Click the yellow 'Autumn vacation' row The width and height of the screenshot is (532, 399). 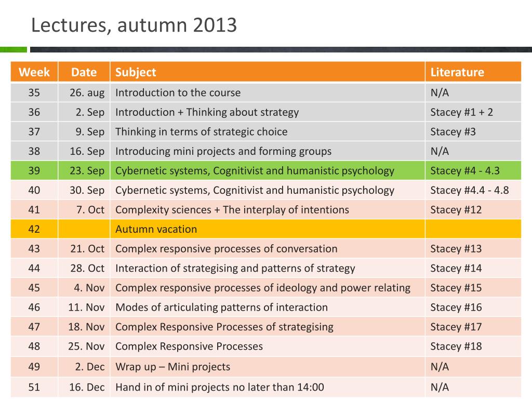266,229
